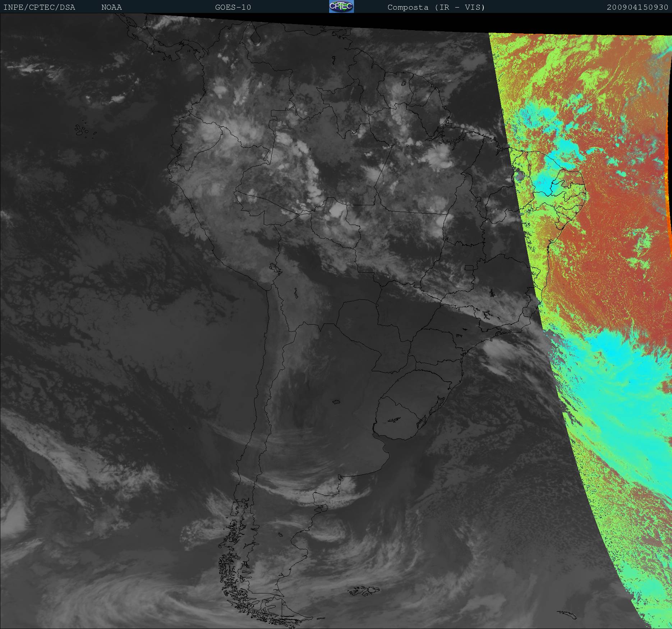
Task: Select the timestamp 200904150930
Action: 638,7
